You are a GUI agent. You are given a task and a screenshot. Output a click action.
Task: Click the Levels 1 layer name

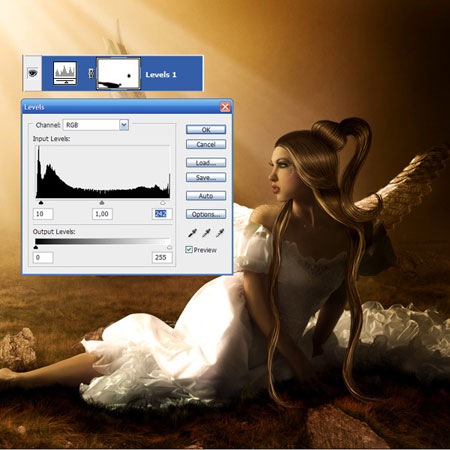coord(161,75)
